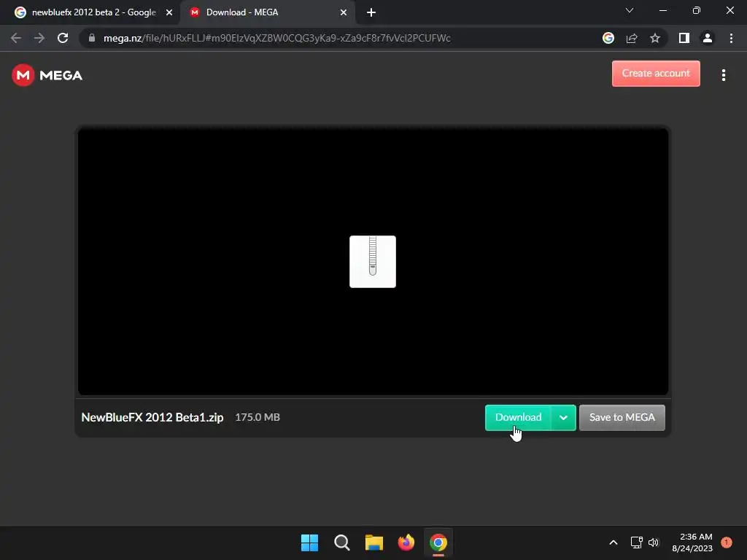Go forward in browser history
The width and height of the screenshot is (747, 560).
(x=39, y=38)
